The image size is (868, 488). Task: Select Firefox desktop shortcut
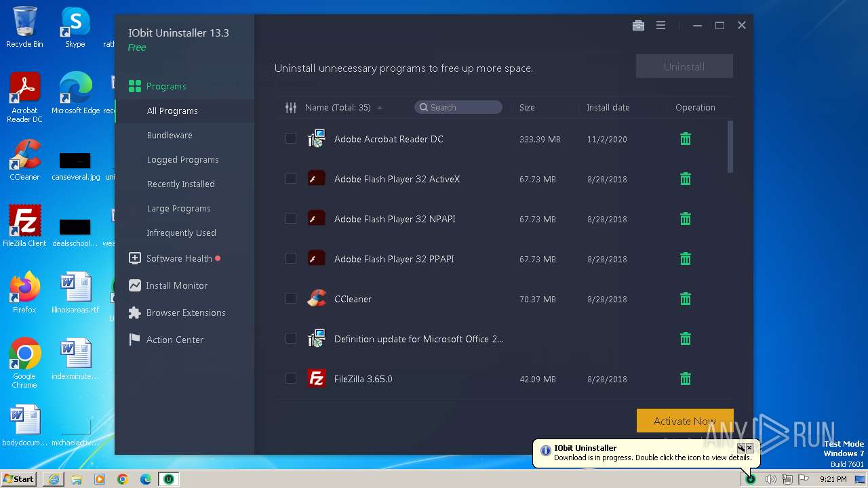point(24,293)
